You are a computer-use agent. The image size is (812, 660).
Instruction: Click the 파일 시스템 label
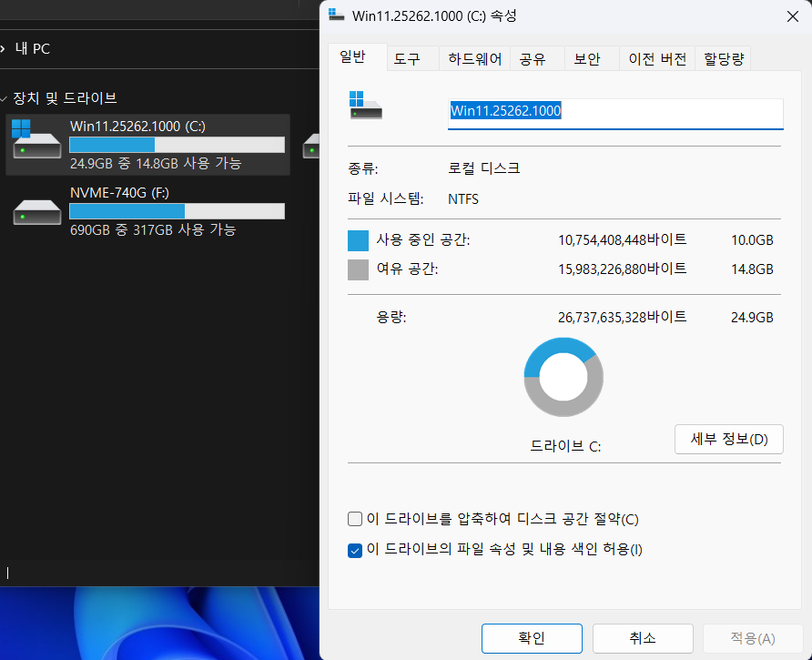coord(386,199)
